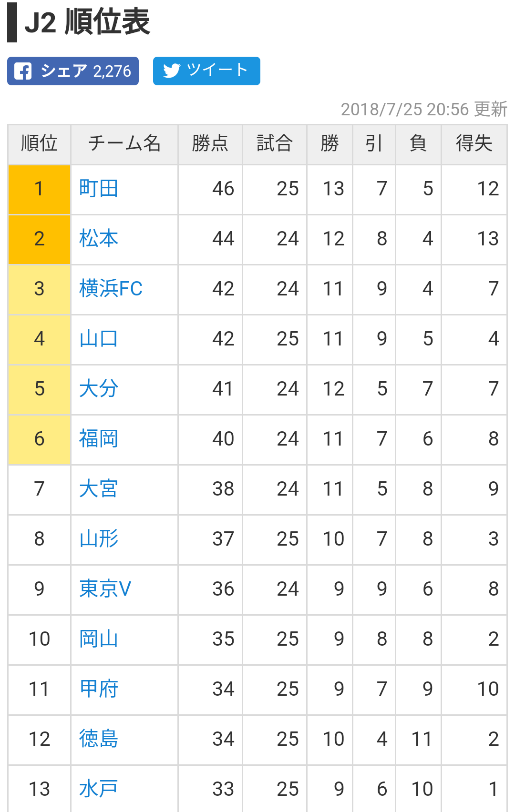515x812 pixels.
Task: Open the 福岡 team link
Action: point(99,439)
